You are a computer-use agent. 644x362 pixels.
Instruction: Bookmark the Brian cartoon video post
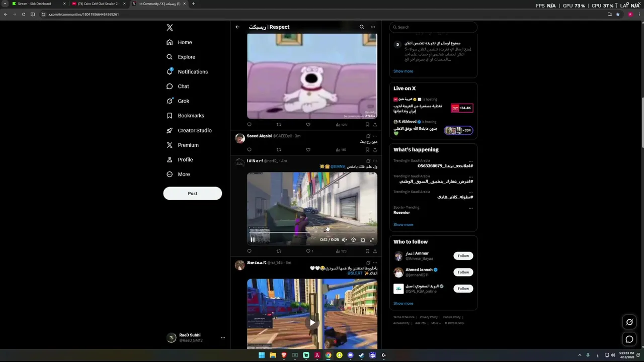367,124
